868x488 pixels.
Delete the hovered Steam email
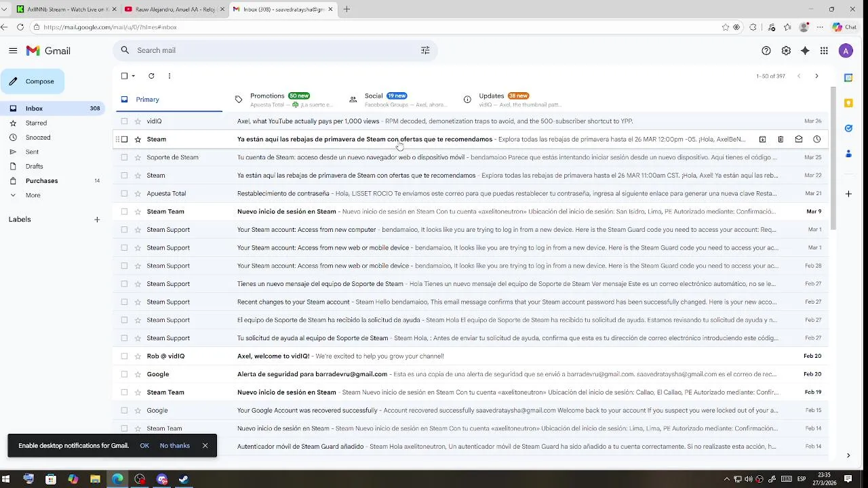point(781,139)
